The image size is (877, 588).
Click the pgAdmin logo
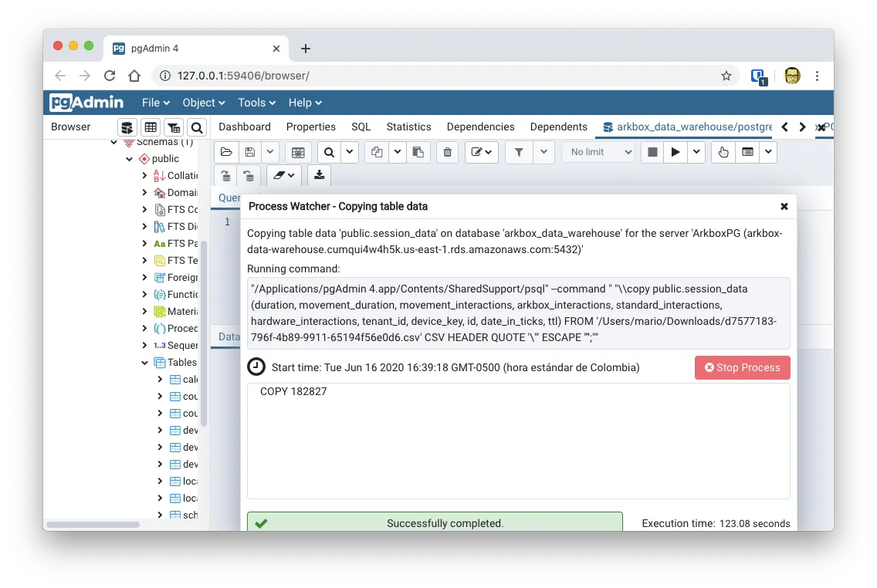point(86,103)
